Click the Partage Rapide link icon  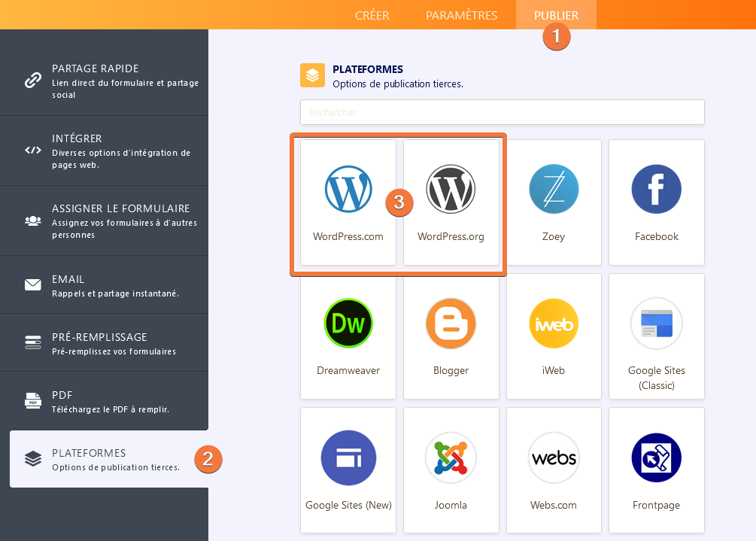click(33, 80)
